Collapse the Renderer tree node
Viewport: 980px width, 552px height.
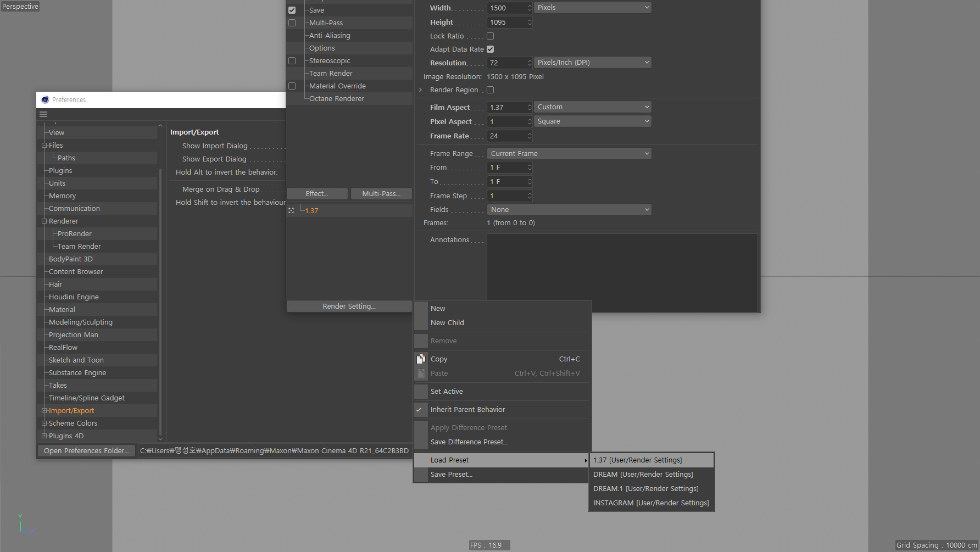(44, 221)
